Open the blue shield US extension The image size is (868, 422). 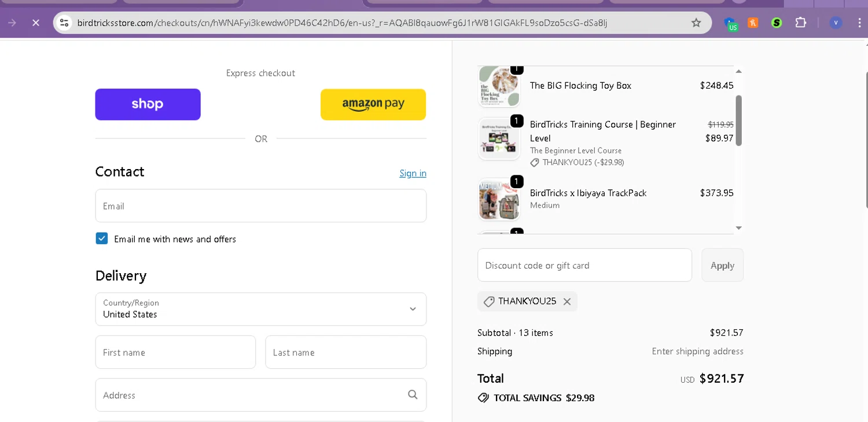[730, 24]
